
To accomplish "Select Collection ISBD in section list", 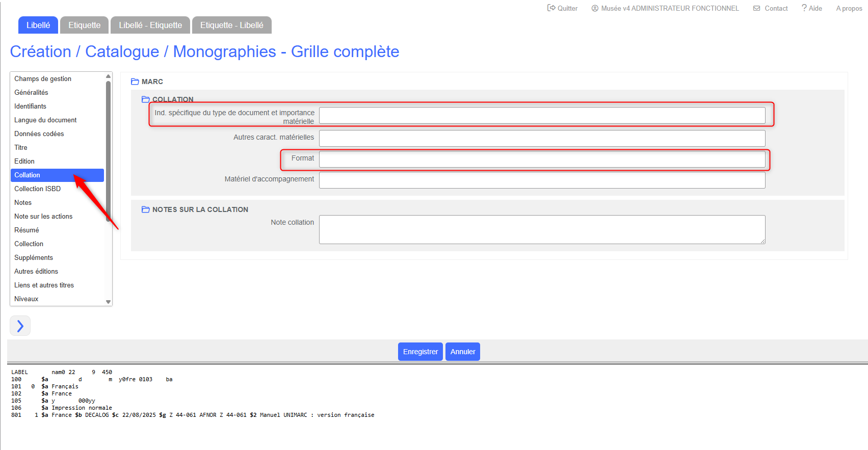I will [x=38, y=189].
